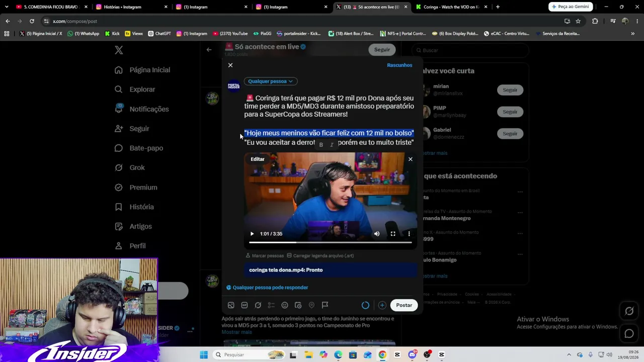
Task: Reload the page
Action: (x=32, y=21)
